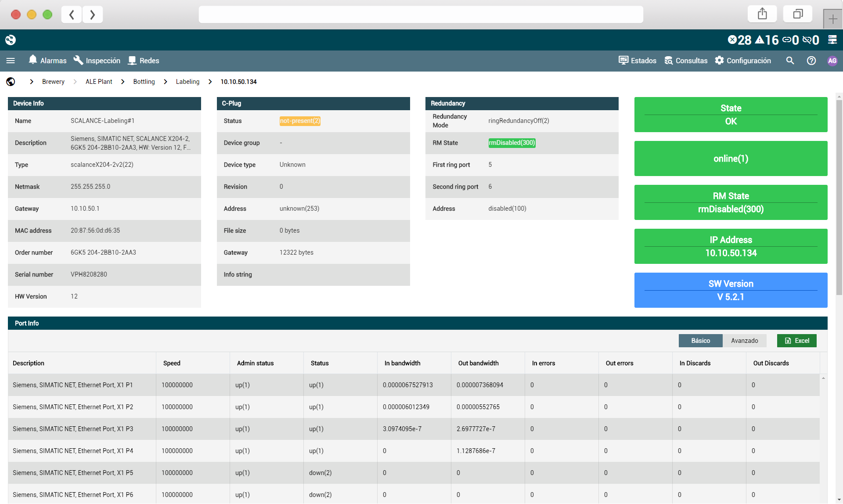Image resolution: width=843 pixels, height=504 pixels.
Task: Click port table scrollbar up arrow
Action: coord(824,378)
